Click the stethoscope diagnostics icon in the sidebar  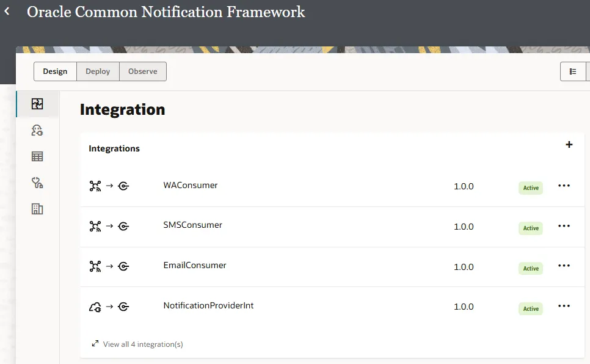[37, 183]
